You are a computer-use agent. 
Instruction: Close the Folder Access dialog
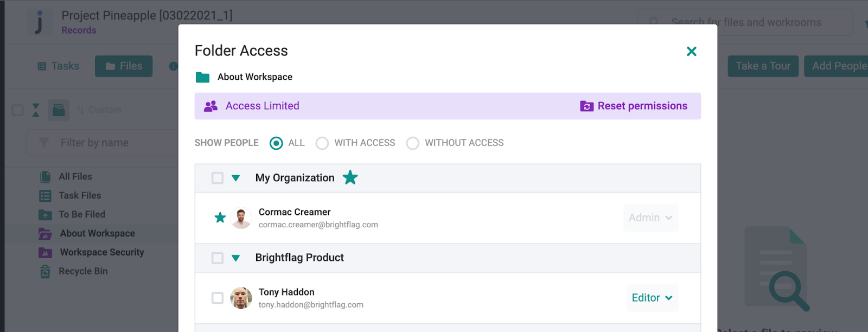pyautogui.click(x=691, y=52)
